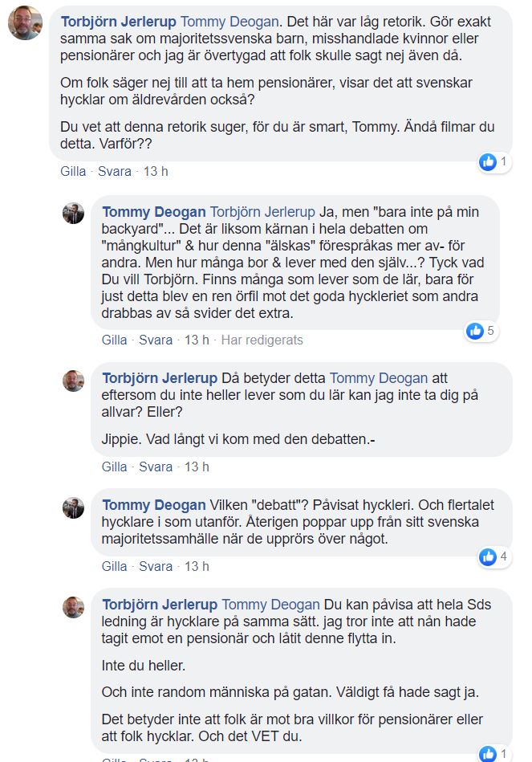This screenshot has width=532, height=762.
Task: Toggle Gilla on the "Vilken debatt" reply
Action: tap(114, 567)
